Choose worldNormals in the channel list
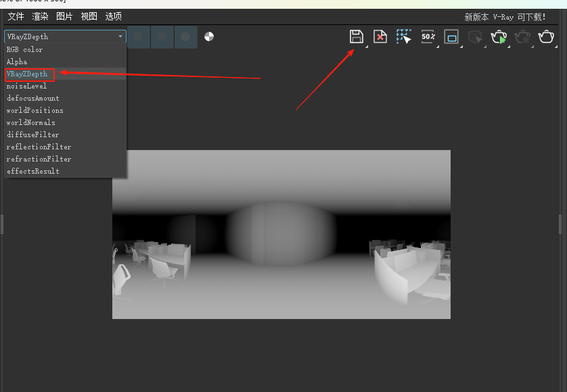567x392 pixels. pos(31,122)
